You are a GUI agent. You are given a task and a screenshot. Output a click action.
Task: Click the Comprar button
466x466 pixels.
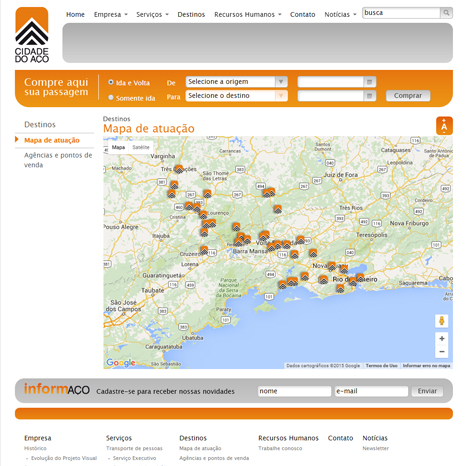point(408,96)
